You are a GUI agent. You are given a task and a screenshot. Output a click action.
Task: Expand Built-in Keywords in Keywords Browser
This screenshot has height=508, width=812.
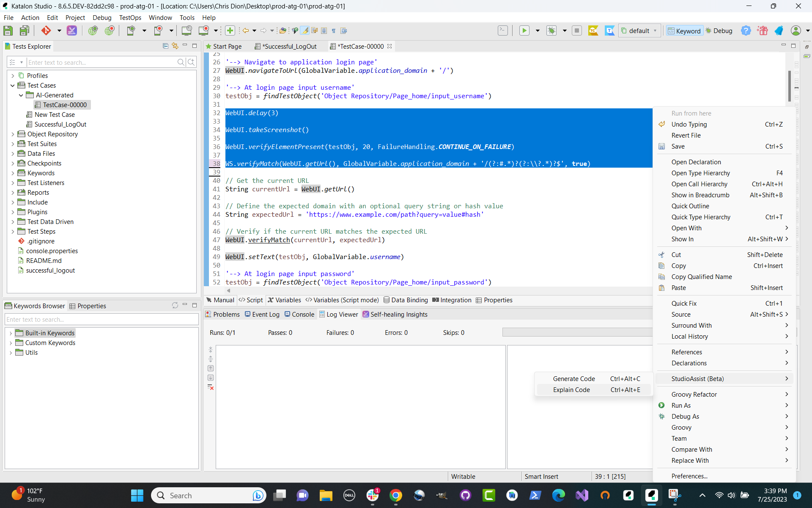(x=11, y=333)
